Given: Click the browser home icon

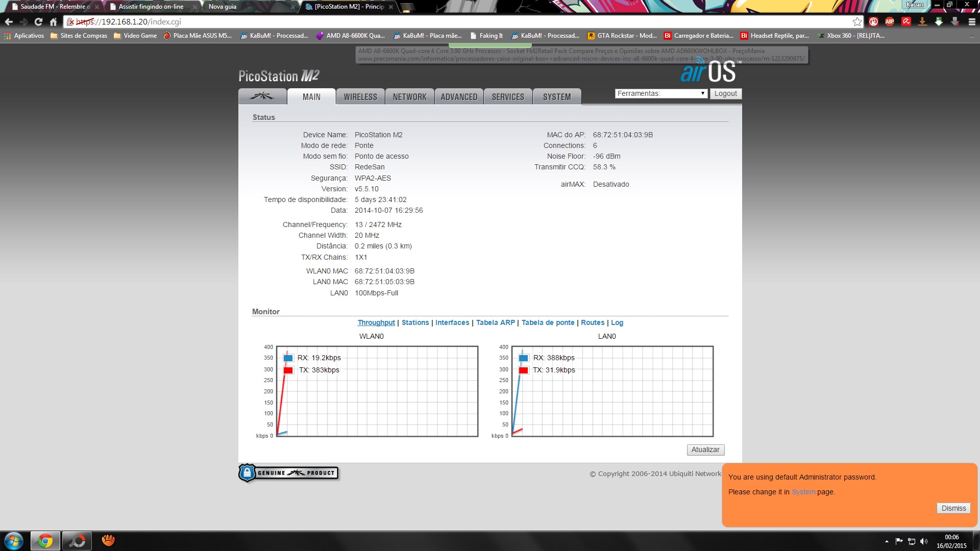Looking at the screenshot, I should (x=53, y=22).
